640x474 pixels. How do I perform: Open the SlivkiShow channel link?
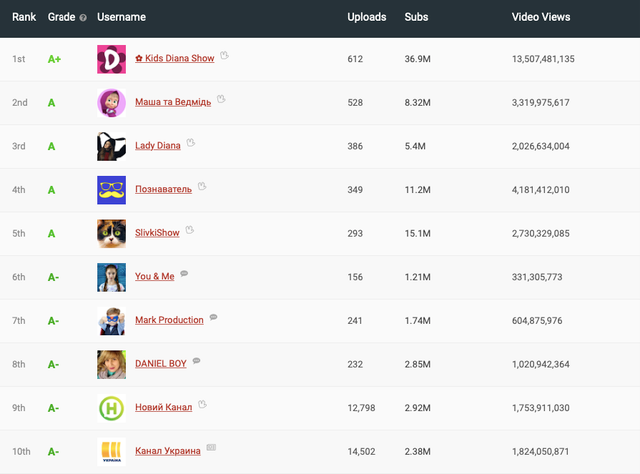[x=158, y=233]
